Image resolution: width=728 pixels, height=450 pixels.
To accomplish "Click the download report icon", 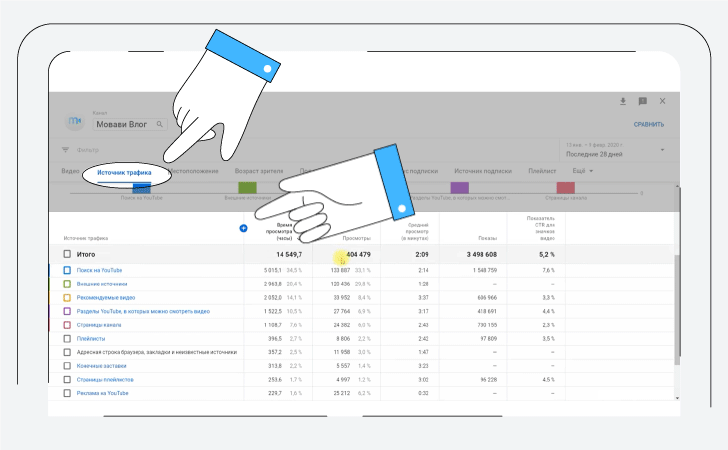I will 622,101.
